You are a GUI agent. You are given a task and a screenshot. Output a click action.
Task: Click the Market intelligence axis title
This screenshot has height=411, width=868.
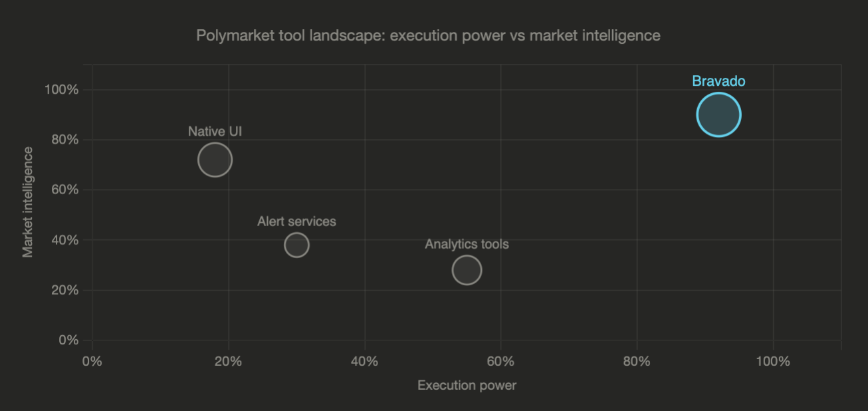pyautogui.click(x=28, y=202)
